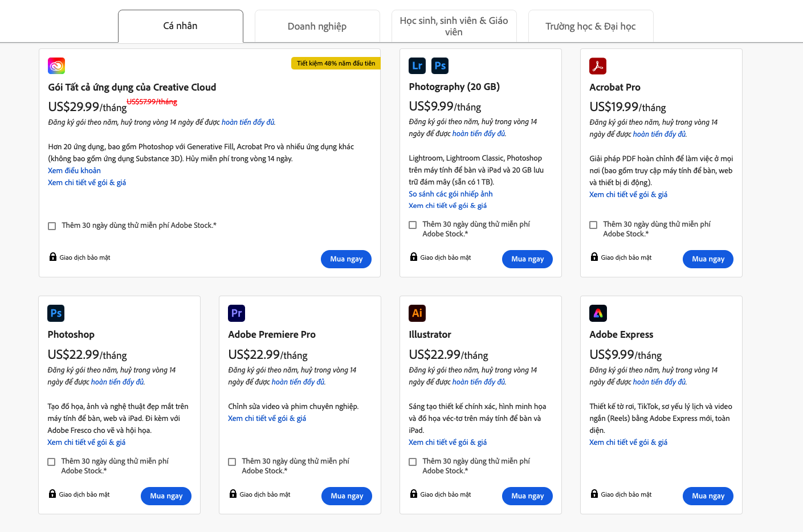Click hoàn tiền đầy đủ link in Acrobat Pro card
803x532 pixels.
660,134
